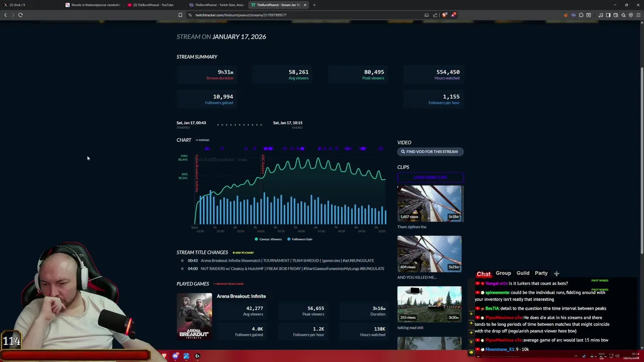Reload the current page
Screen dimensions: 644x362
coord(21,15)
